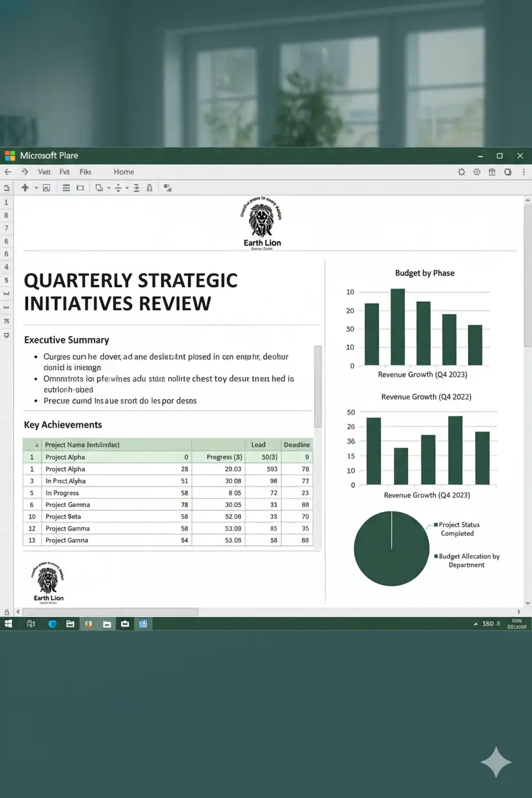The height and width of the screenshot is (798, 532).
Task: Click the Project Status Completed legend entry
Action: (457, 529)
